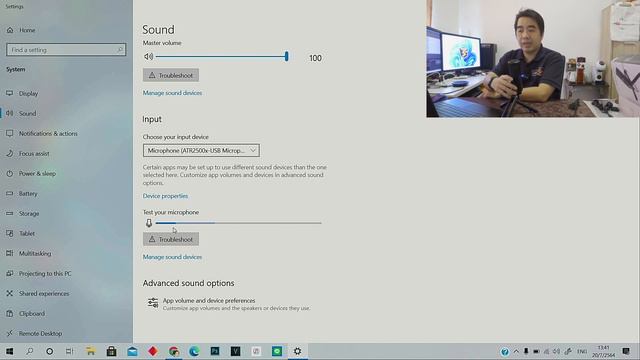
Task: Click the volume icon in system tray
Action: click(557, 351)
